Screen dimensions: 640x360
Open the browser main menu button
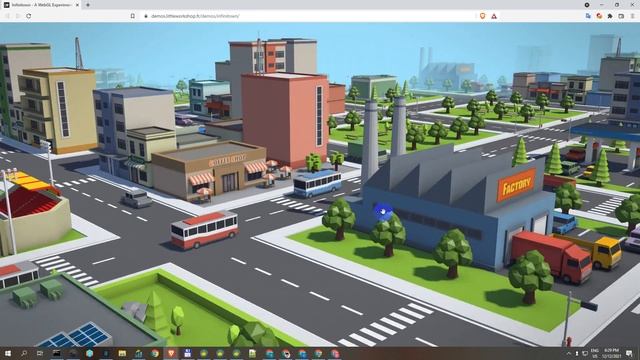pos(632,16)
